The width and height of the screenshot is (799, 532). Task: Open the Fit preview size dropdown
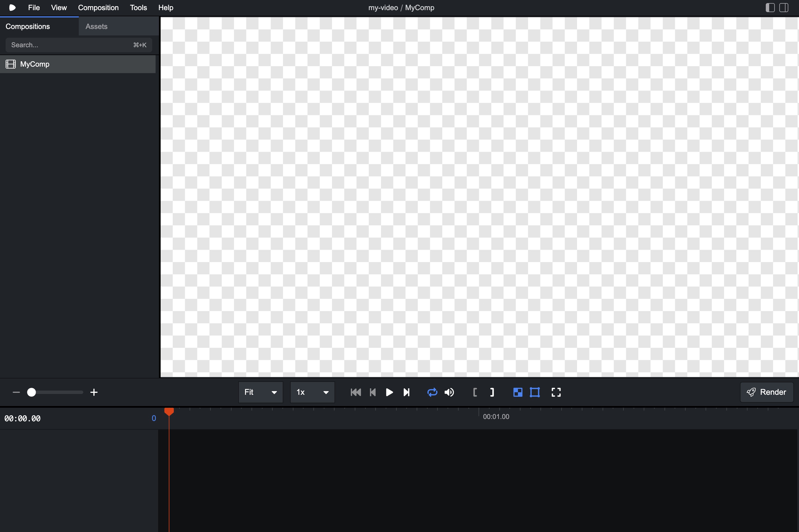(x=261, y=392)
